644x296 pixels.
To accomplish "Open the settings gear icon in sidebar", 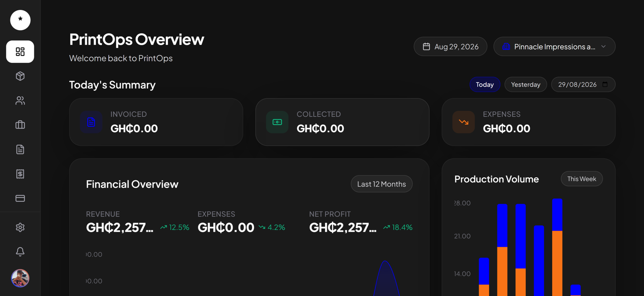I will (x=20, y=227).
